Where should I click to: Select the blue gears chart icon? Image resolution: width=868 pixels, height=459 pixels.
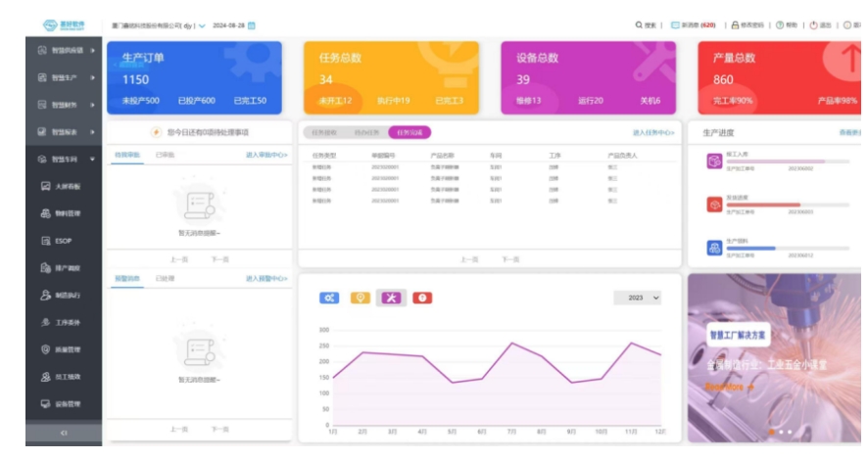click(x=329, y=298)
